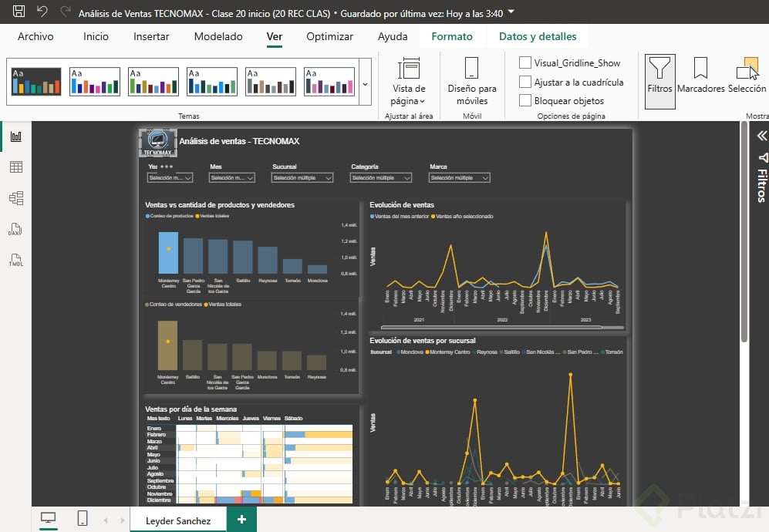
Task: Open the Modelado tab
Action: pos(218,36)
